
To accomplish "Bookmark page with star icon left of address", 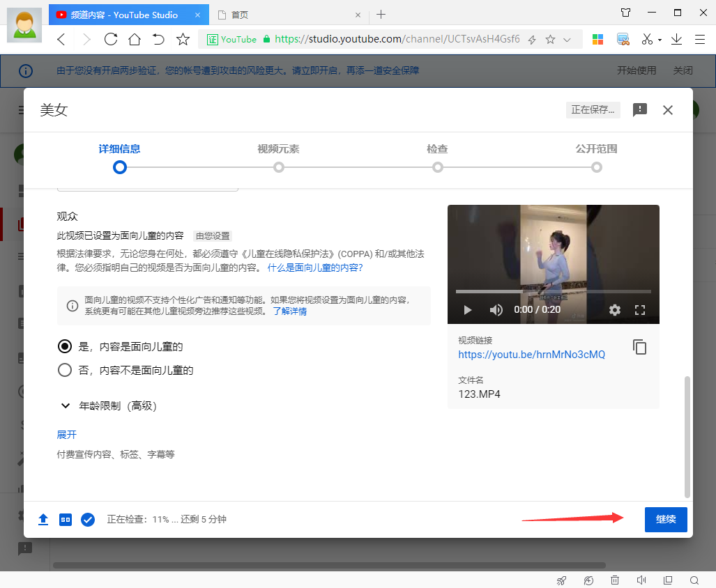I will click(183, 39).
